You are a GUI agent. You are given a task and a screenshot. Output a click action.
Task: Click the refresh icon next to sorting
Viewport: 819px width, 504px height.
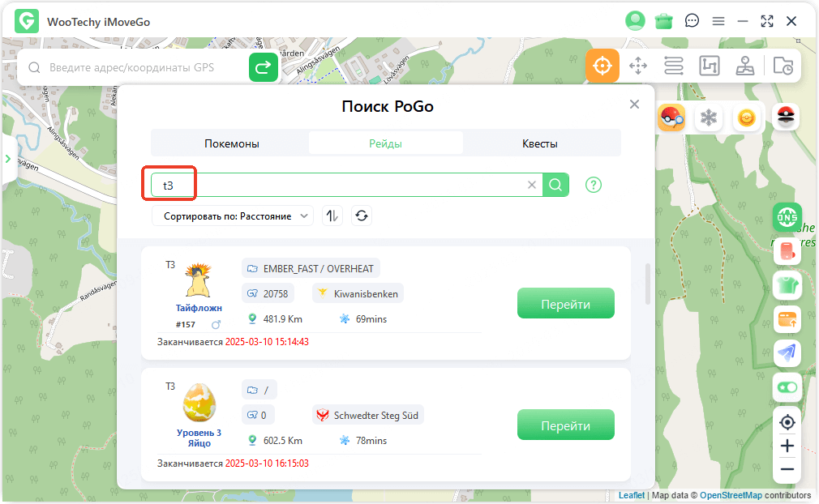pyautogui.click(x=361, y=216)
